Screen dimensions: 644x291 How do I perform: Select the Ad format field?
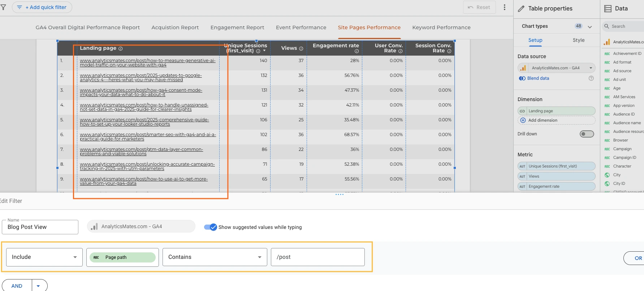point(622,62)
